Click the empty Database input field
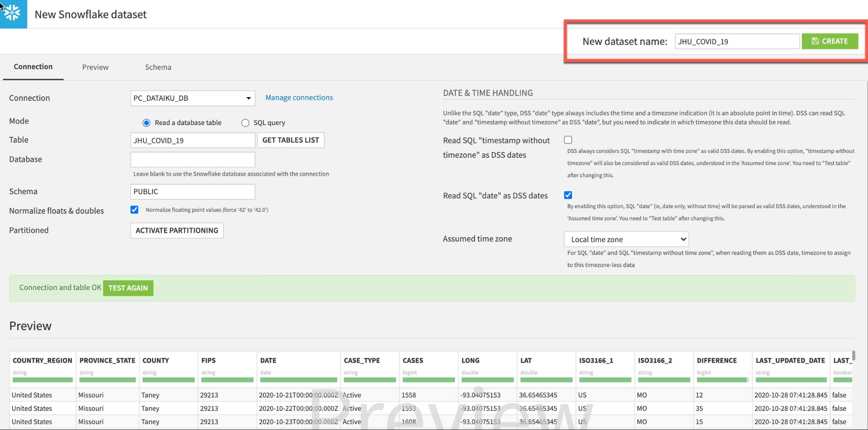 (192, 159)
